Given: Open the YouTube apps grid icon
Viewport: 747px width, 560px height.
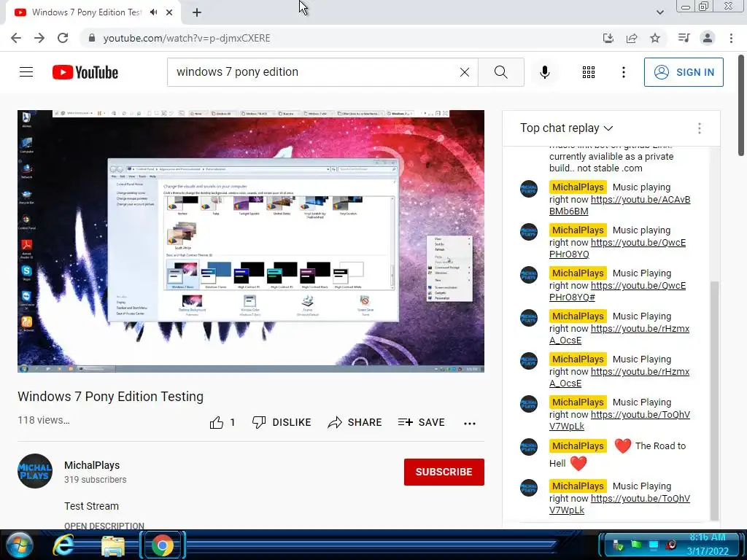Looking at the screenshot, I should [589, 72].
